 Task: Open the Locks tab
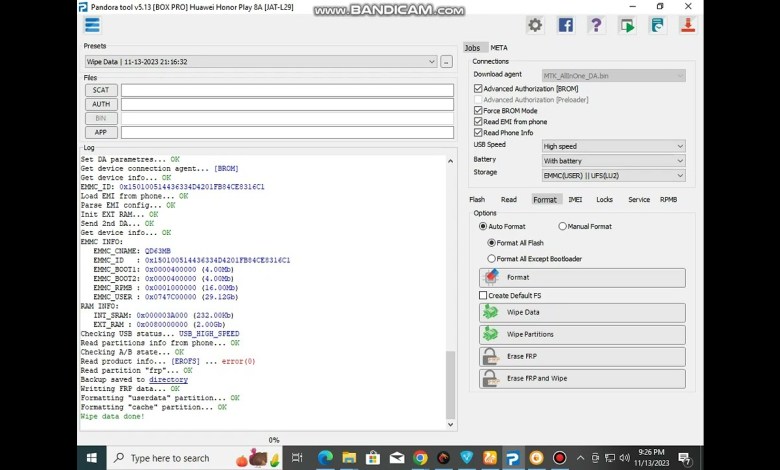(604, 199)
